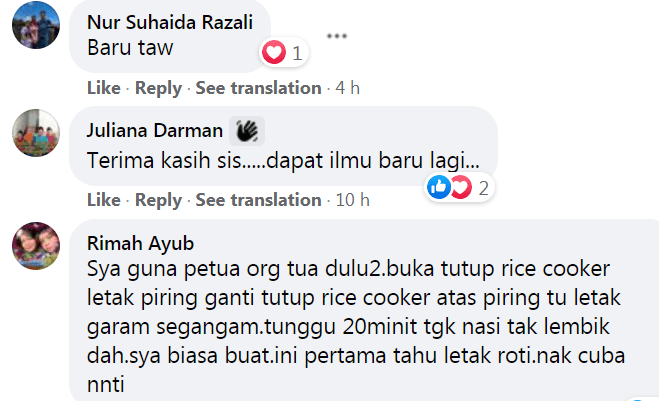See translation of the "Baru taw" comment
This screenshot has height=401, width=659.
[x=258, y=88]
